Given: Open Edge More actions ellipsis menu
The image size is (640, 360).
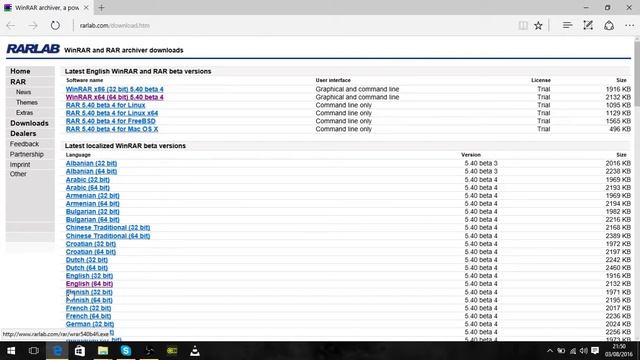Looking at the screenshot, I should tap(629, 25).
